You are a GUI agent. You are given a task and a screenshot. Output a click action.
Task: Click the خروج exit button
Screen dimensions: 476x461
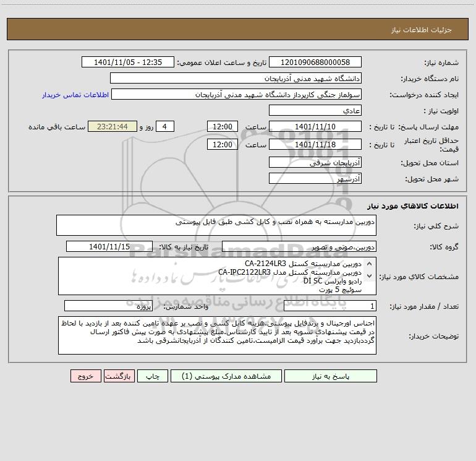[85, 376]
